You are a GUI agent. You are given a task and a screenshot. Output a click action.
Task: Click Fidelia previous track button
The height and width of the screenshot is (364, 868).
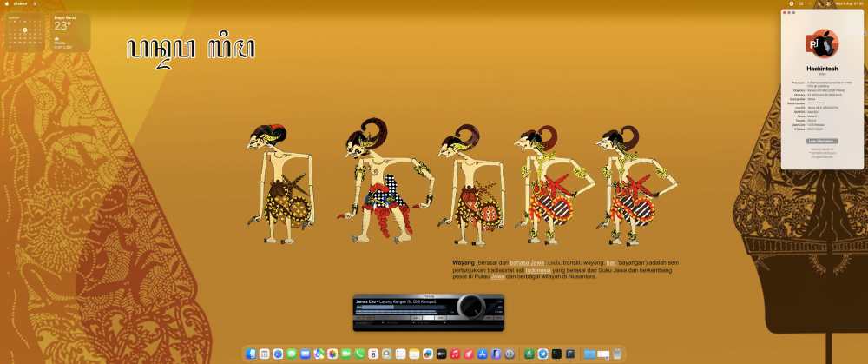pos(417,318)
